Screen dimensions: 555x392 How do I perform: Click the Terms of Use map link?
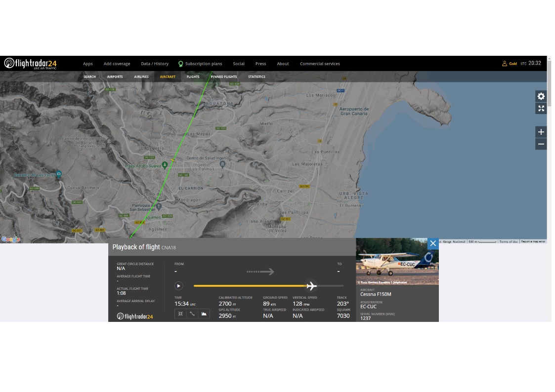[x=508, y=241]
